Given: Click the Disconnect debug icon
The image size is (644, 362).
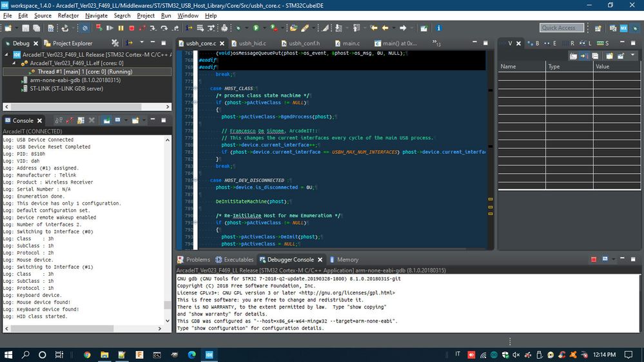Looking at the screenshot, I should click(142, 28).
